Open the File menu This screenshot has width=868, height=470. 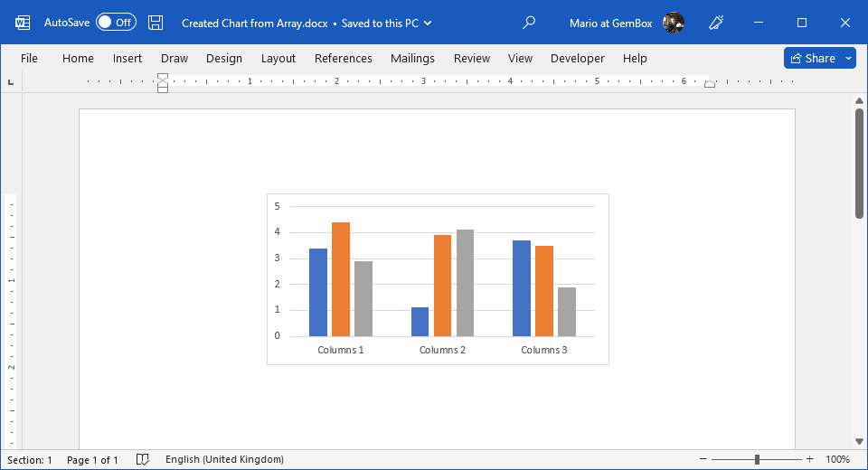click(x=29, y=58)
